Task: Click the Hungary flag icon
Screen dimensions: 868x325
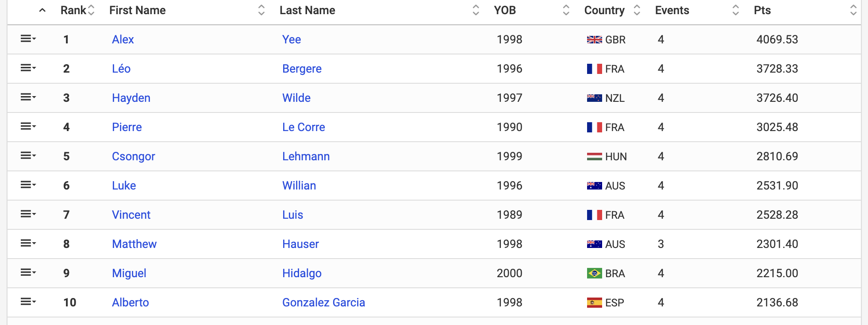Action: (x=594, y=157)
